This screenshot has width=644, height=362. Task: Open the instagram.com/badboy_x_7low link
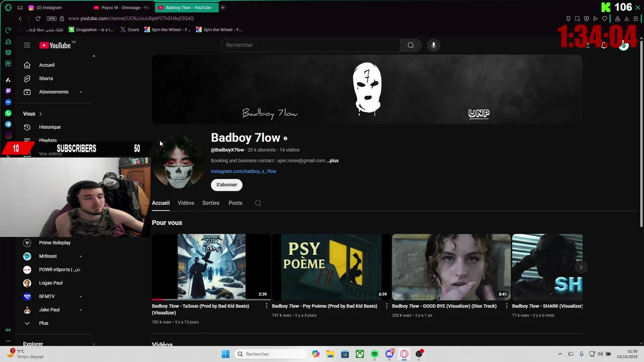pos(244,171)
